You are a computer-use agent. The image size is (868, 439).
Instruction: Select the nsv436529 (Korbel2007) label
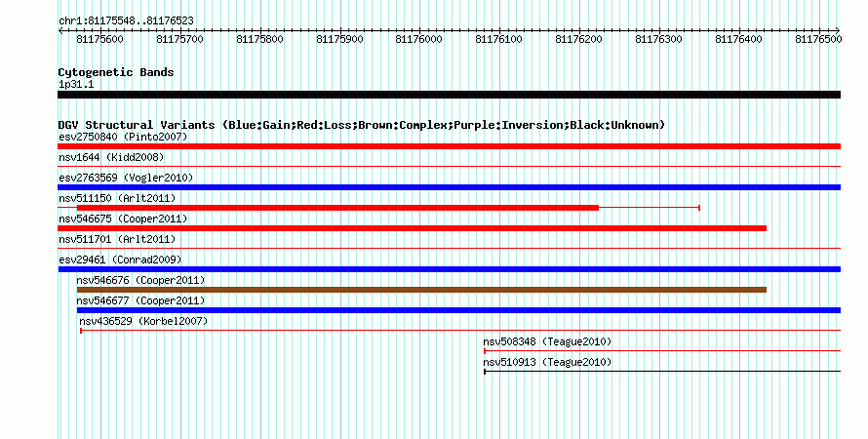pyautogui.click(x=143, y=321)
